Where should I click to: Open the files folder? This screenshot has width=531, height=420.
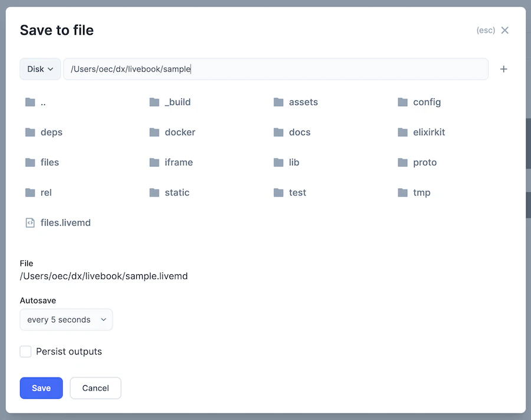42,162
